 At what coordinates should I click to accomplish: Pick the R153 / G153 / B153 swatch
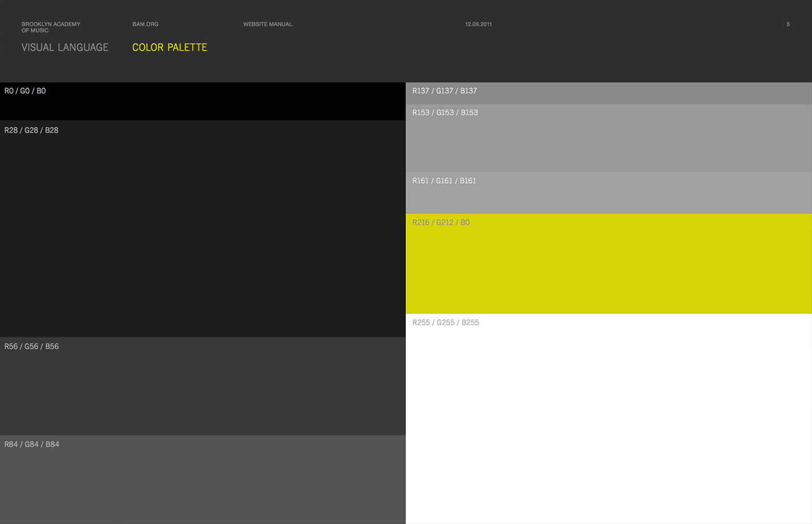click(608, 141)
